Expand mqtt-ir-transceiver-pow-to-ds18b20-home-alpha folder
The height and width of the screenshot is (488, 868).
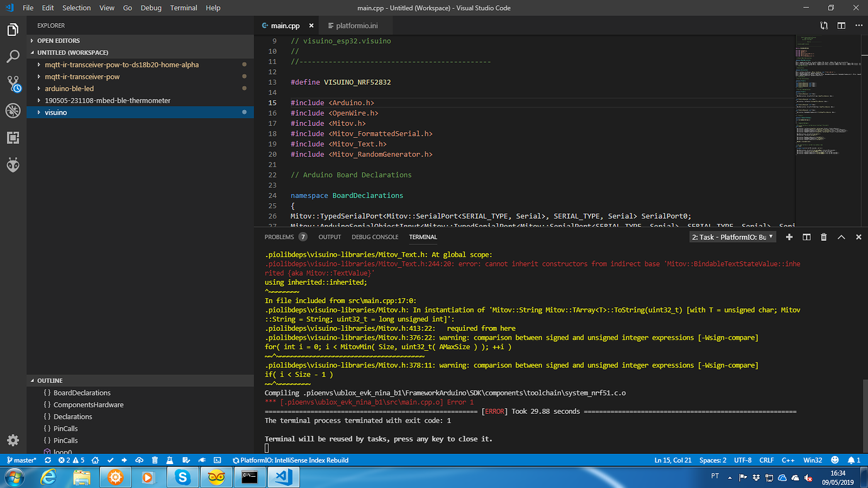(x=140, y=65)
